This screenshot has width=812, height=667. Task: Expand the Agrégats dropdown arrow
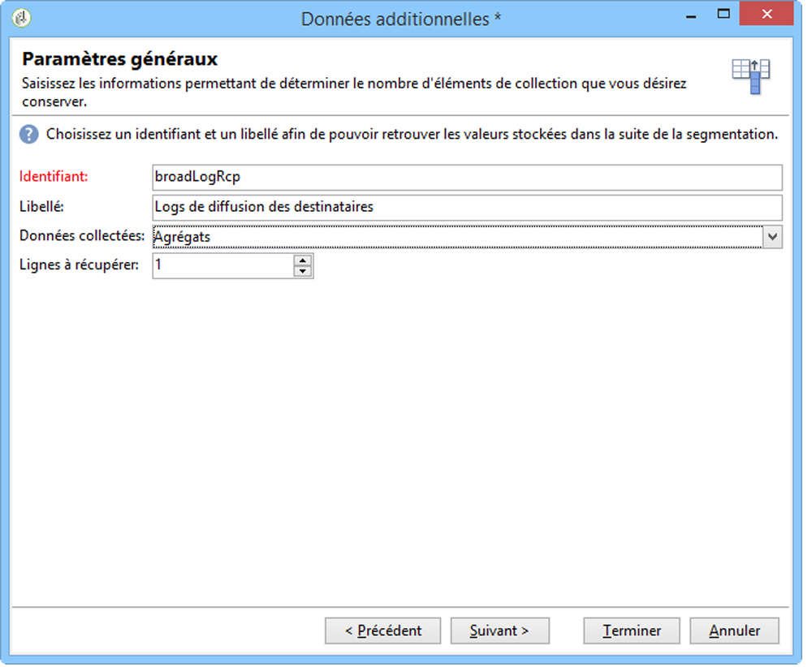772,237
